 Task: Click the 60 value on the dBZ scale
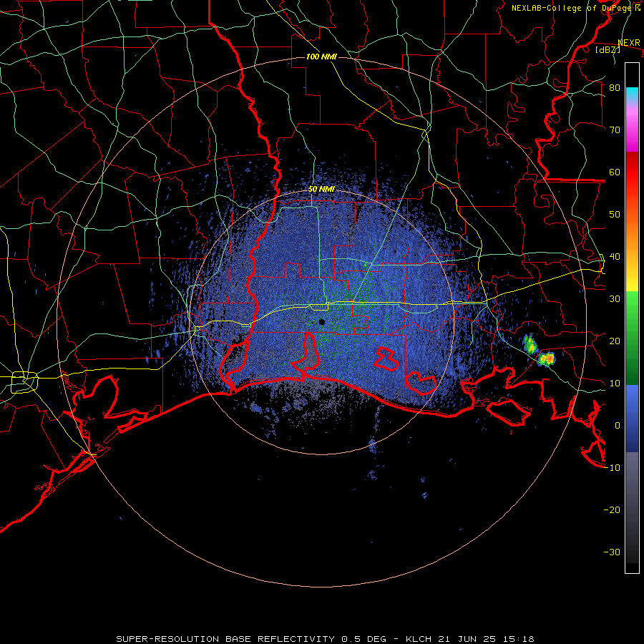[x=615, y=172]
